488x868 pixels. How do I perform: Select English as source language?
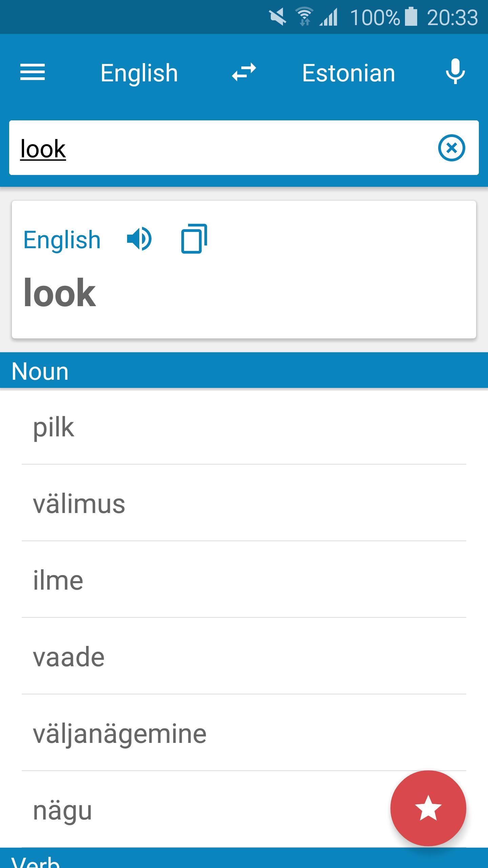tap(139, 73)
